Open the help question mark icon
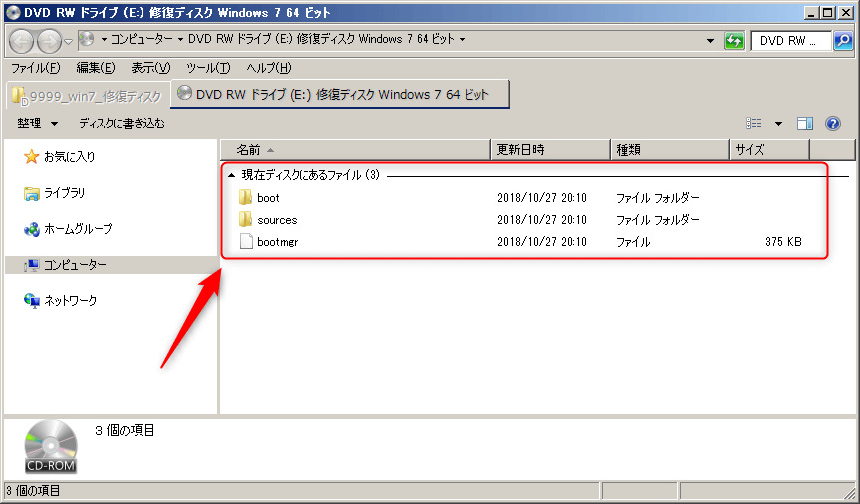This screenshot has width=860, height=504. [833, 124]
